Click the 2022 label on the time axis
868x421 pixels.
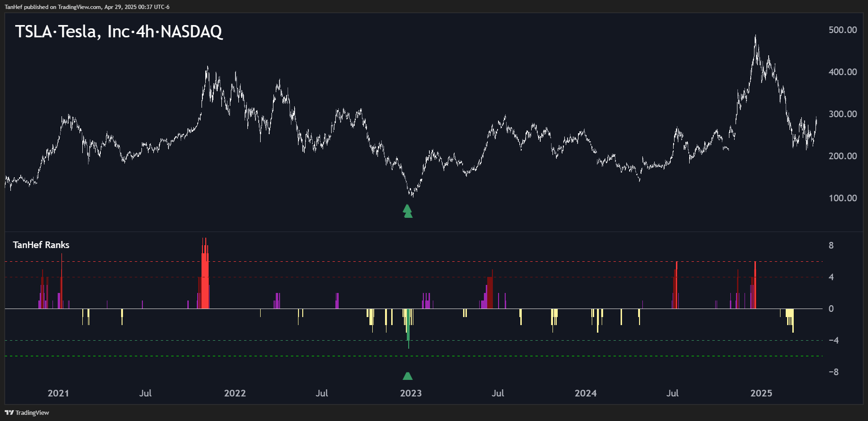235,393
